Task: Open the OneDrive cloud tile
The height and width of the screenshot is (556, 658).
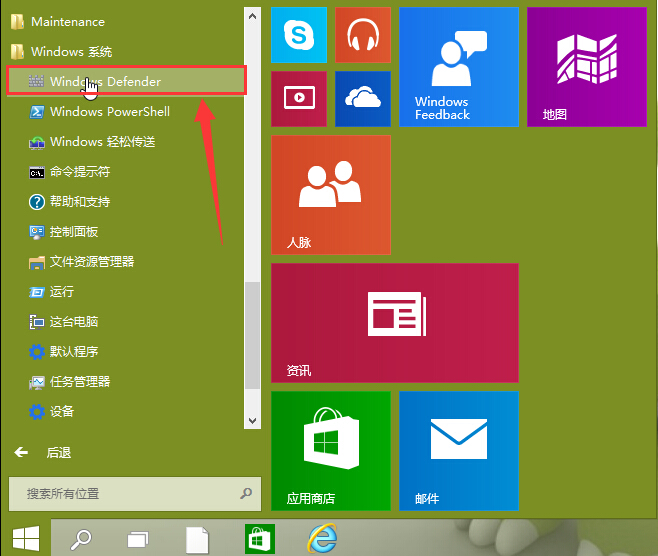Action: pyautogui.click(x=362, y=98)
